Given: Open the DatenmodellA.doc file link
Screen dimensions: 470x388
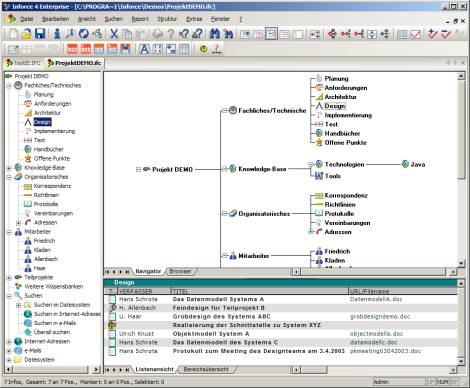Looking at the screenshot, I should (376, 299).
